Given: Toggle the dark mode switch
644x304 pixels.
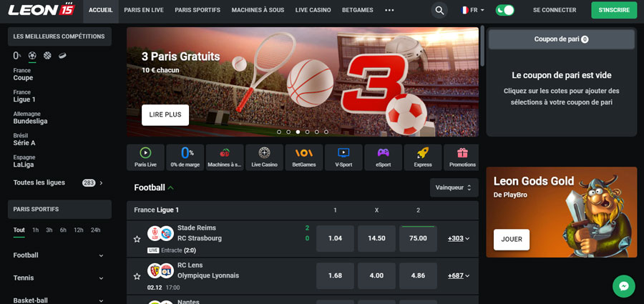Looking at the screenshot, I should 504,10.
